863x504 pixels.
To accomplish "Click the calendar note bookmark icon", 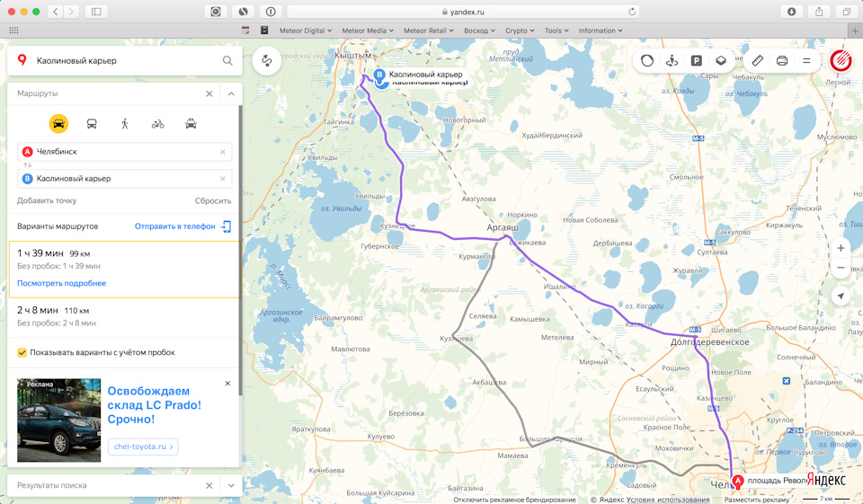I will tap(245, 31).
